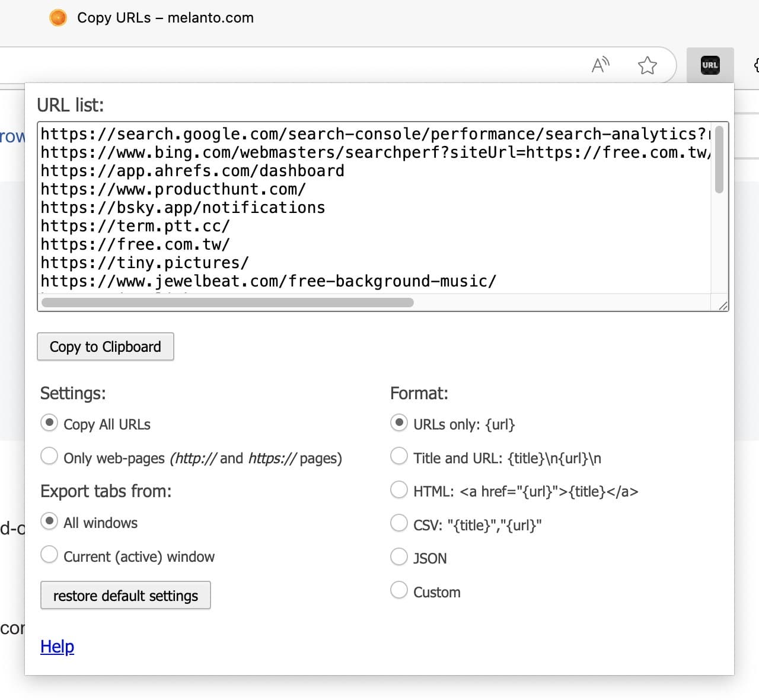The width and height of the screenshot is (759, 700).
Task: Click the 'Copy URLs – melanto.com' title text
Action: 165,18
